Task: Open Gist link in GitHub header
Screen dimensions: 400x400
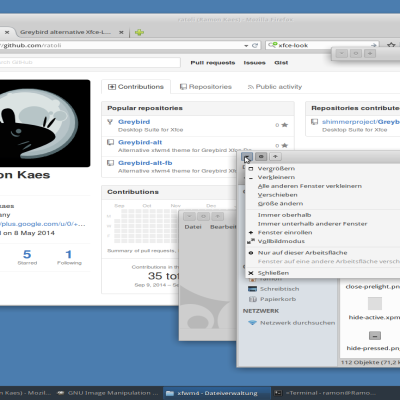Action: click(x=281, y=63)
